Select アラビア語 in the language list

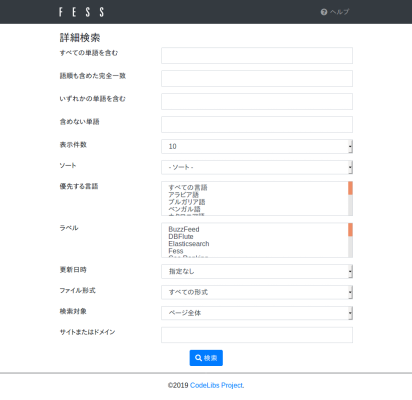(184, 195)
